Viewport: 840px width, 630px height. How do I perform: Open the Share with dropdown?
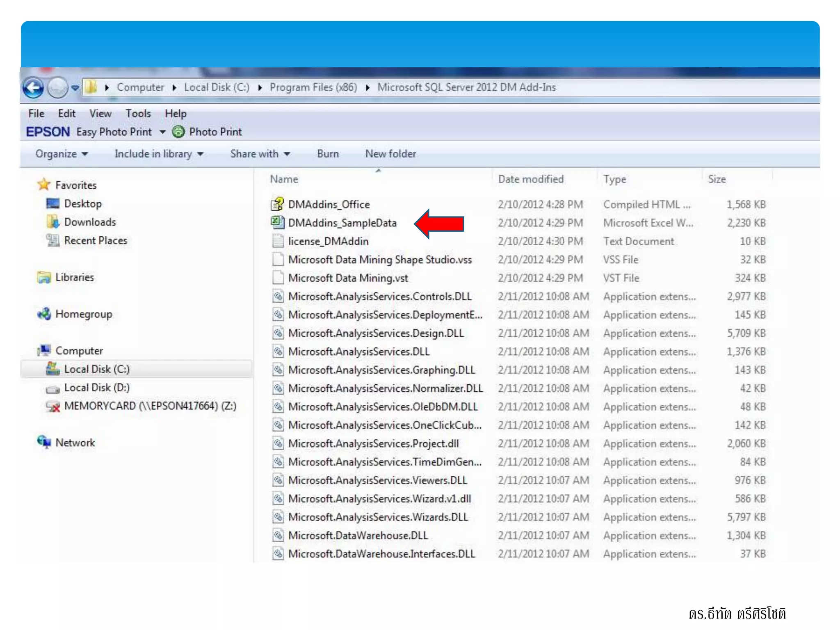tap(260, 154)
